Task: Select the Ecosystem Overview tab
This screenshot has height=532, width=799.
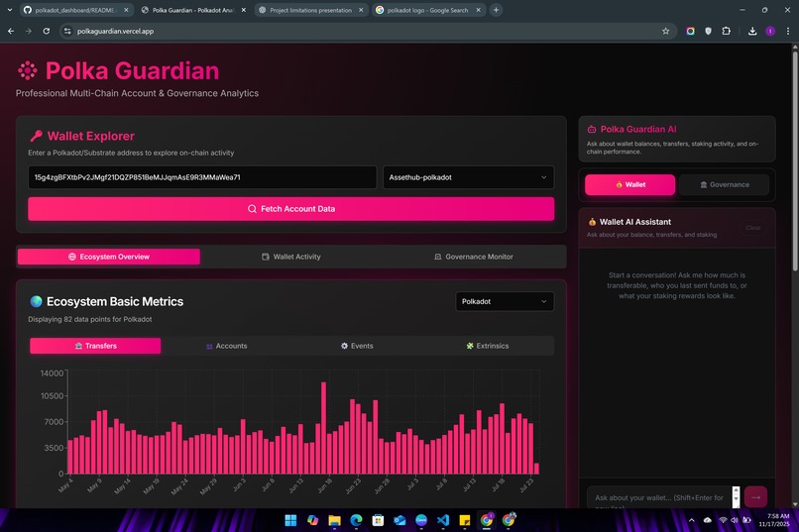Action: click(x=108, y=257)
